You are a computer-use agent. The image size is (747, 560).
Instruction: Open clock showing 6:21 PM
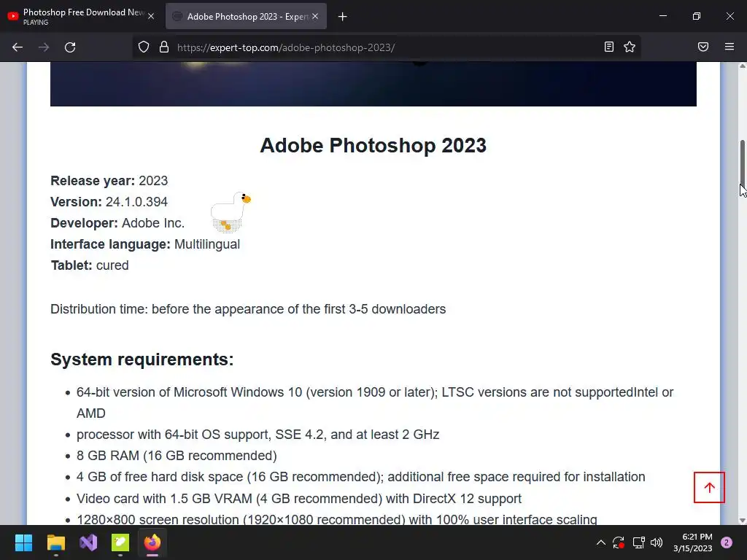693,542
